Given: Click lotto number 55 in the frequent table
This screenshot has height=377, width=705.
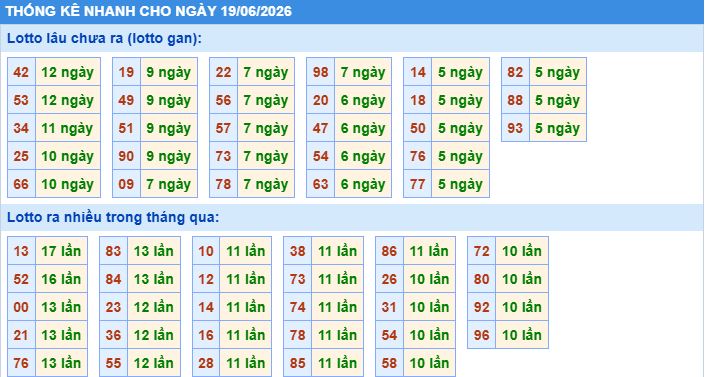Looking at the screenshot, I should pos(113,363).
